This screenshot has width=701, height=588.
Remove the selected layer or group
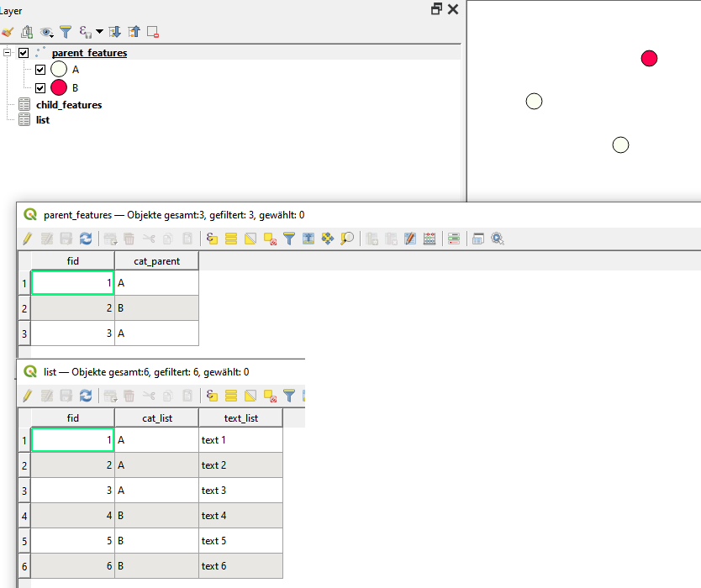click(154, 31)
